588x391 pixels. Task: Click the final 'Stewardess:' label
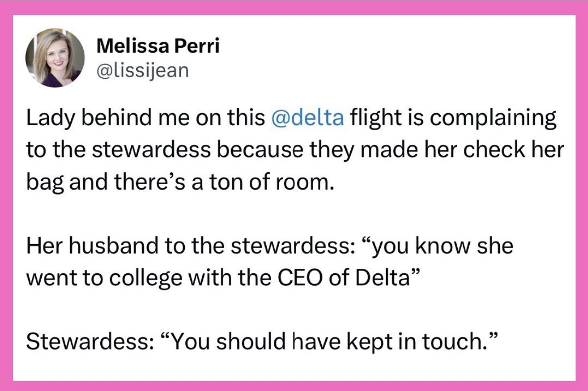86,342
